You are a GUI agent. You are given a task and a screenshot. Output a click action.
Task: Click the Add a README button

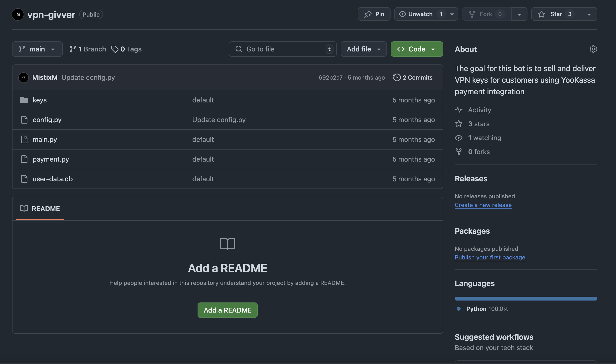[x=227, y=310]
